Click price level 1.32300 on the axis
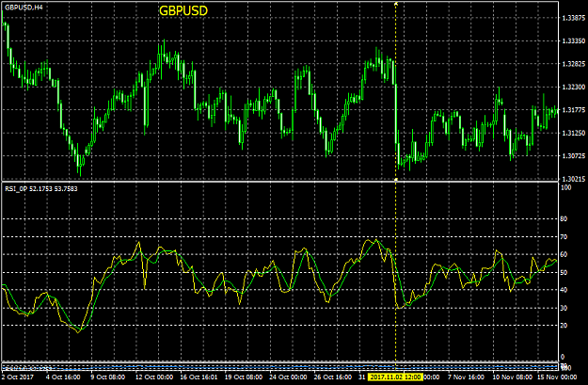Image resolution: width=588 pixels, height=385 pixels. [x=574, y=87]
